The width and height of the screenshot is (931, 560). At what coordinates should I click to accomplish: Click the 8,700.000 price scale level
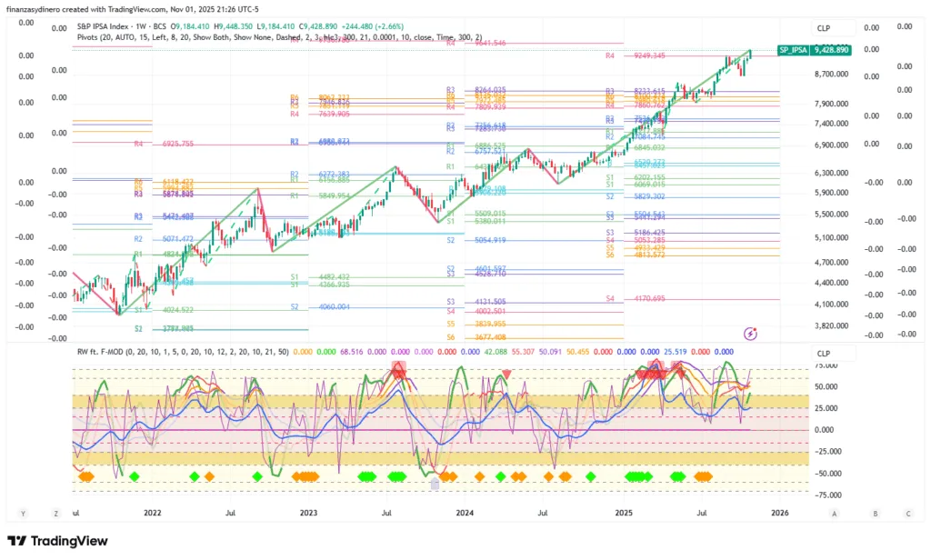[x=832, y=75]
